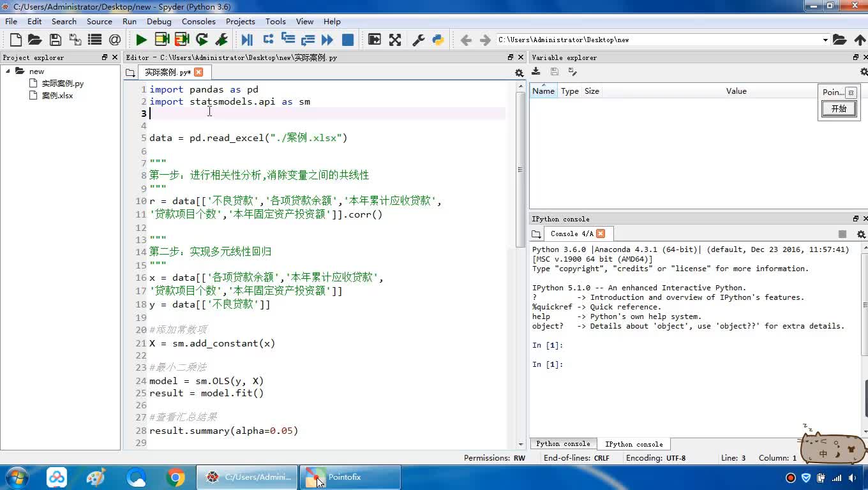Switch to the Python console tab

563,443
